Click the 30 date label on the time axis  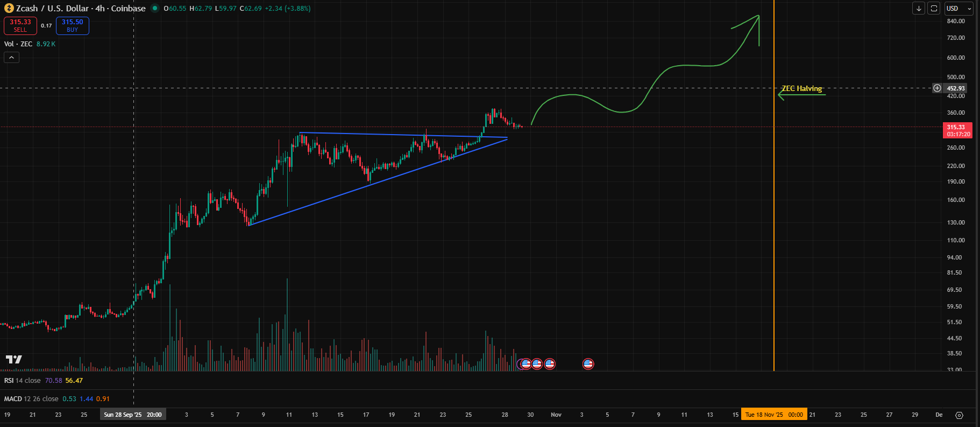(530, 415)
